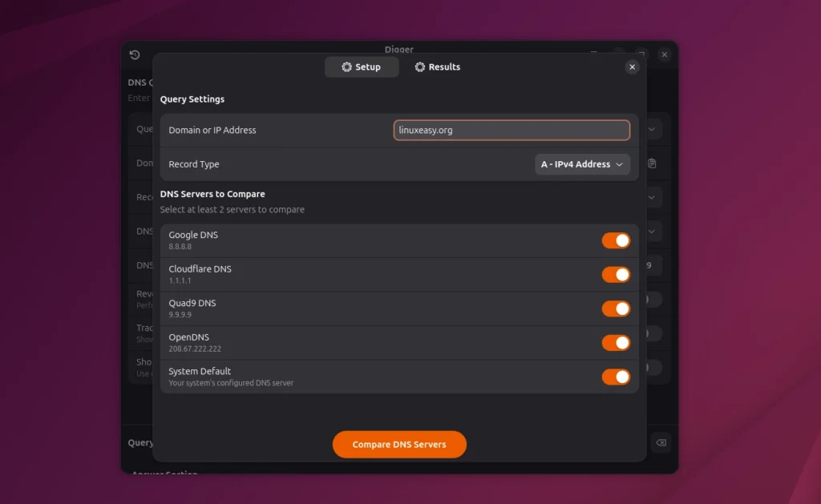Click inside the Domain or IP Address field

511,129
